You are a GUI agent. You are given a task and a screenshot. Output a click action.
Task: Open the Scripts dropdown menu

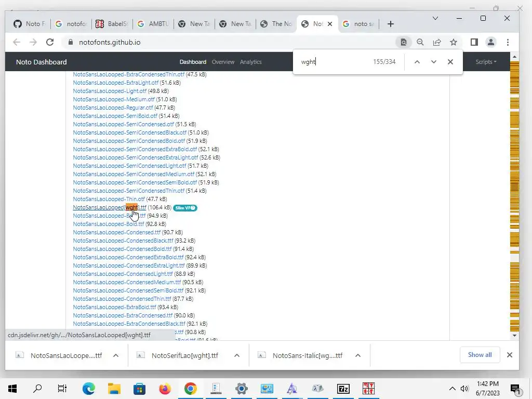point(486,62)
